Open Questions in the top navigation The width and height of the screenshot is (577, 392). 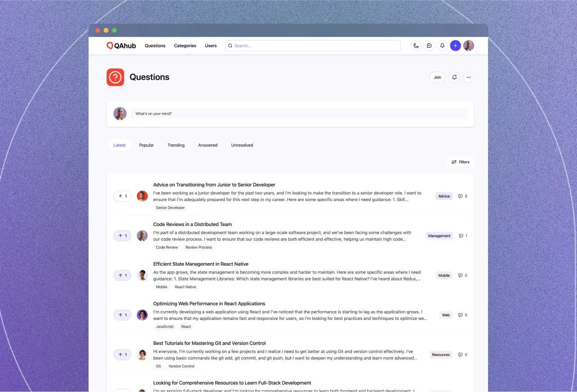[155, 46]
